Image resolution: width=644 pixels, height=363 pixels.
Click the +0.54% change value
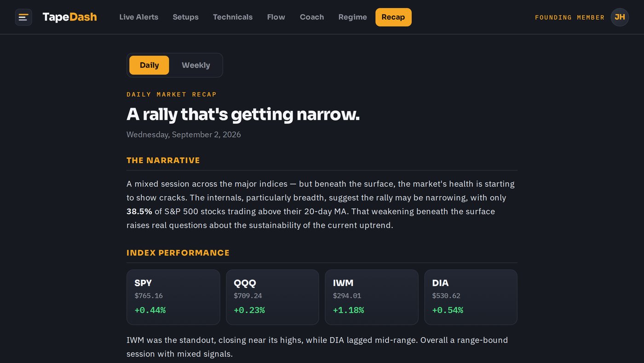tap(448, 310)
